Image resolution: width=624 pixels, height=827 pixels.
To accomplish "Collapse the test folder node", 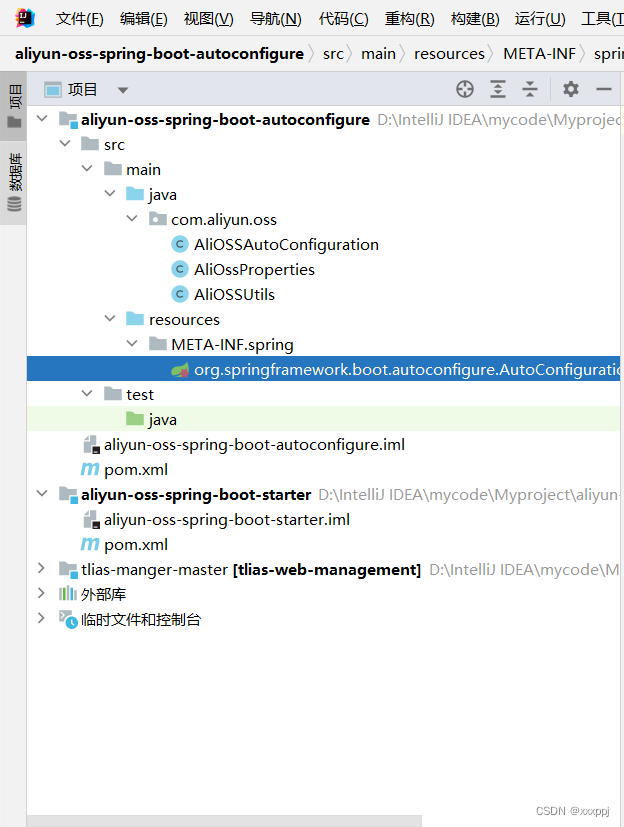I will click(x=87, y=393).
